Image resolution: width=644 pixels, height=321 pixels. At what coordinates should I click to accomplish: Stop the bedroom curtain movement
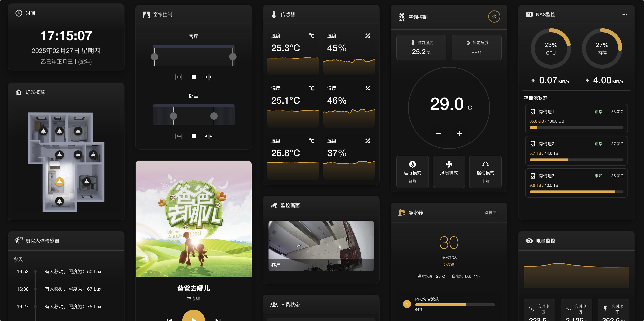pyautogui.click(x=193, y=136)
